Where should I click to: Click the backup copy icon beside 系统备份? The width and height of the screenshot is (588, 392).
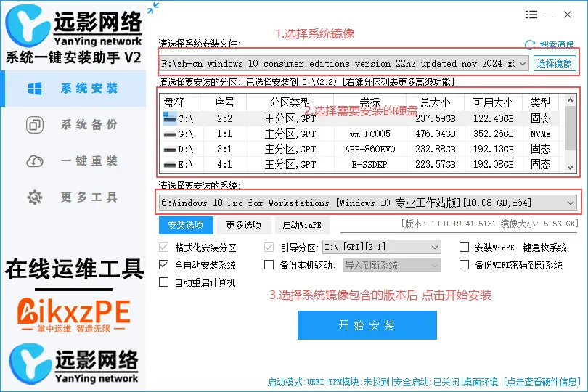[x=35, y=125]
